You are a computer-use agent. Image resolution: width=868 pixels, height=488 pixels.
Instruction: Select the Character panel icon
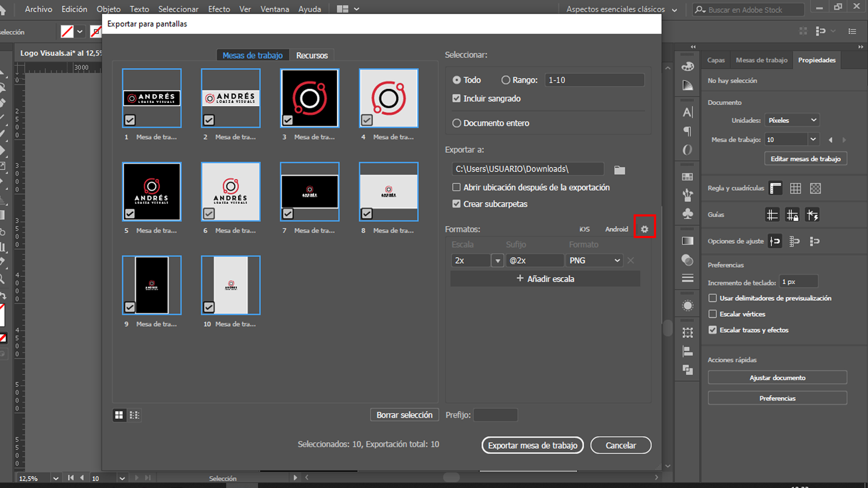coord(687,112)
